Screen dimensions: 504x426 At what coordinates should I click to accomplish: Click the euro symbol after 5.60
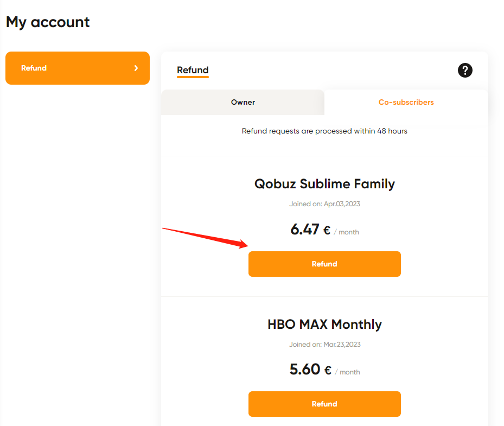point(328,370)
